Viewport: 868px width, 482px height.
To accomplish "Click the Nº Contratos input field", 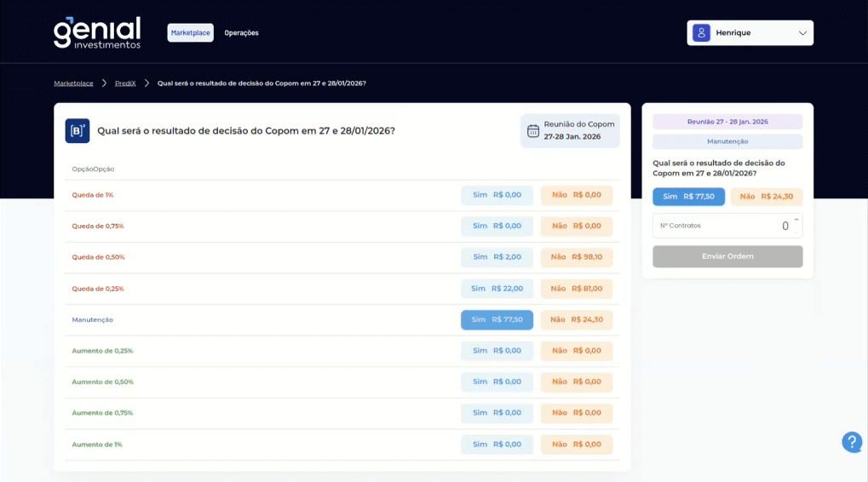I will (727, 226).
